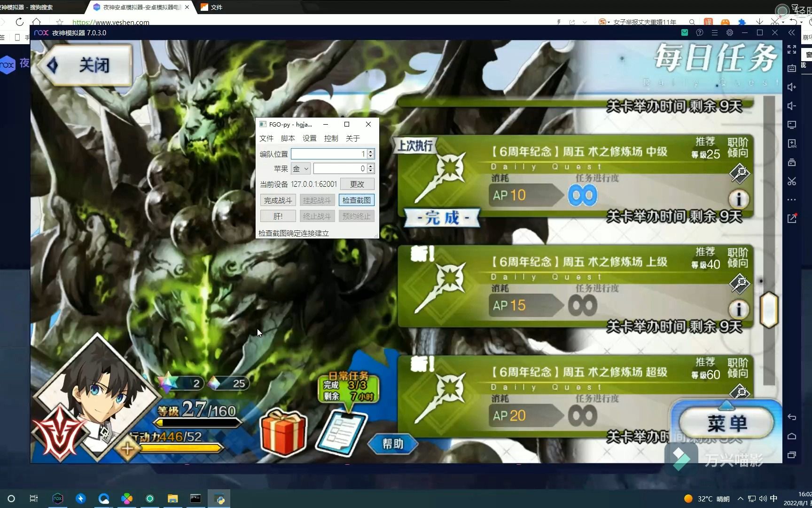The image size is (812, 508).
Task: Decrease the 苹果 count with down arrow
Action: (371, 171)
